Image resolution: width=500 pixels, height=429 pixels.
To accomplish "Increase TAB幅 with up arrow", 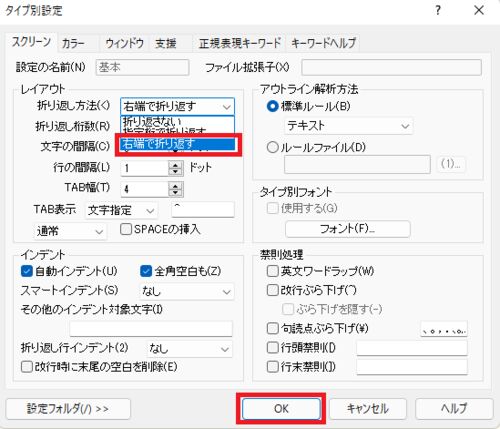I will [x=175, y=185].
